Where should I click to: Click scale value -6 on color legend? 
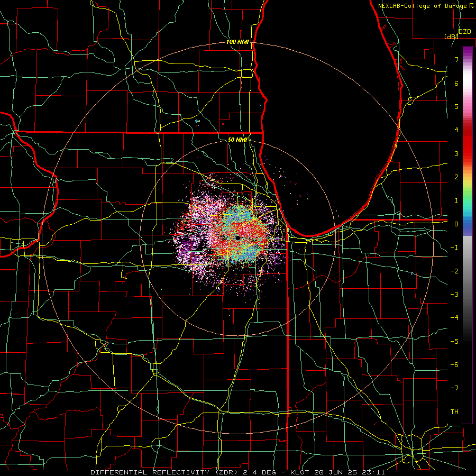[x=454, y=365]
